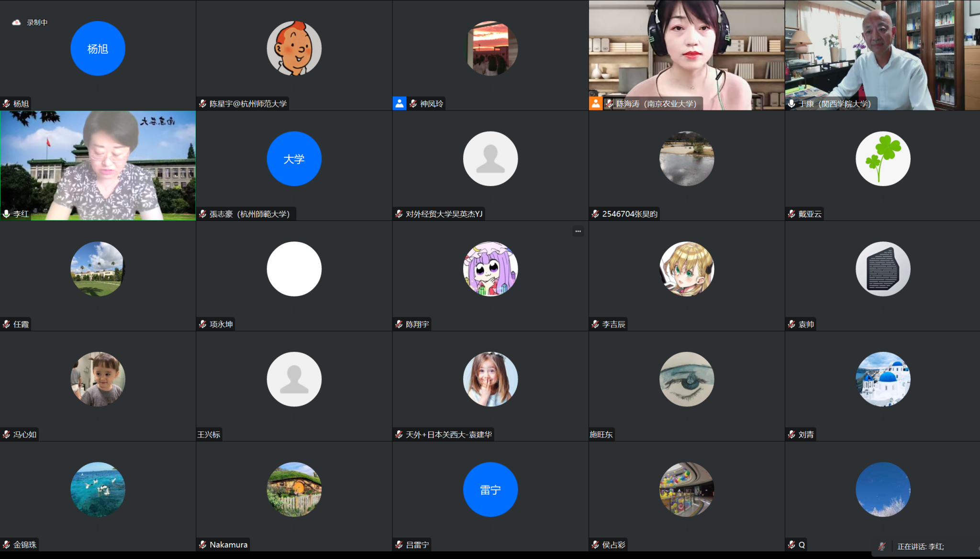The height and width of the screenshot is (559, 980).
Task: Click the active microphone icon next to 李红
Action: [x=7, y=214]
